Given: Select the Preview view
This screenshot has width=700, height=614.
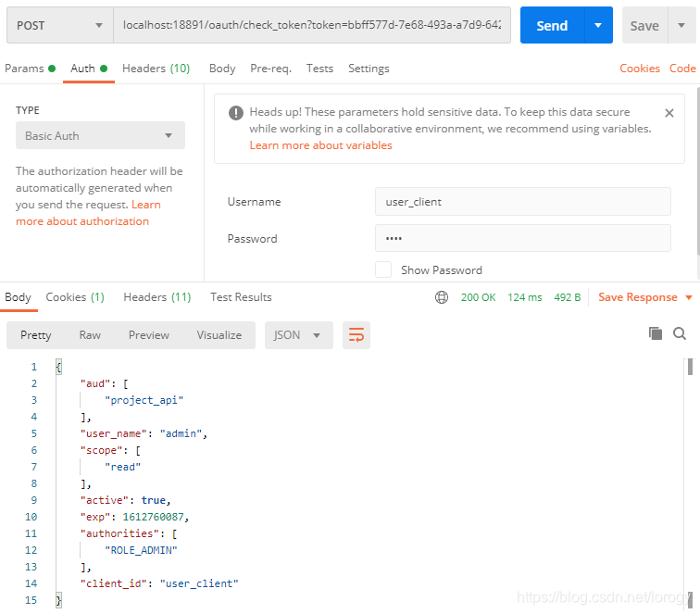Looking at the screenshot, I should tap(149, 335).
